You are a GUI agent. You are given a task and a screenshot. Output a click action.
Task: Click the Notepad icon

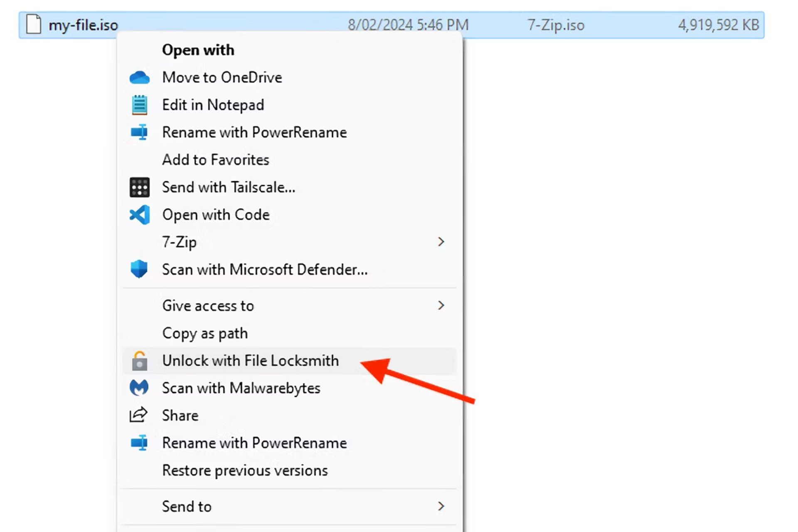[139, 105]
